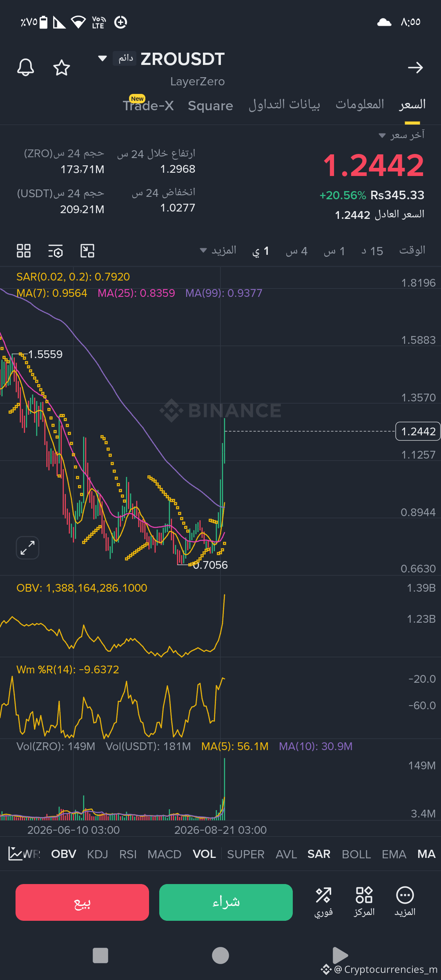Tap the price alert bell icon
The image size is (441, 980).
pos(25,67)
